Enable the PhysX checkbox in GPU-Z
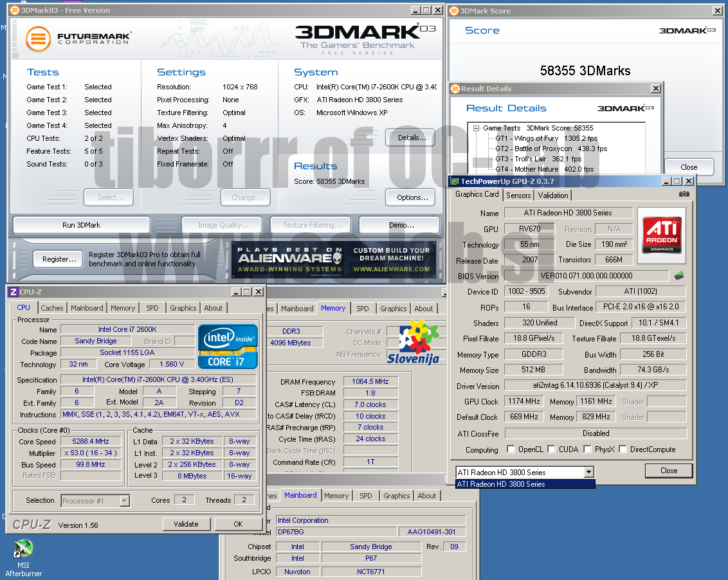Image resolution: width=728 pixels, height=580 pixels. (x=587, y=449)
